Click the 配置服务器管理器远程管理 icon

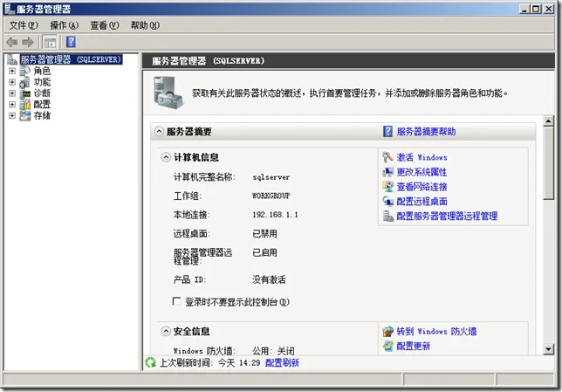pos(387,216)
